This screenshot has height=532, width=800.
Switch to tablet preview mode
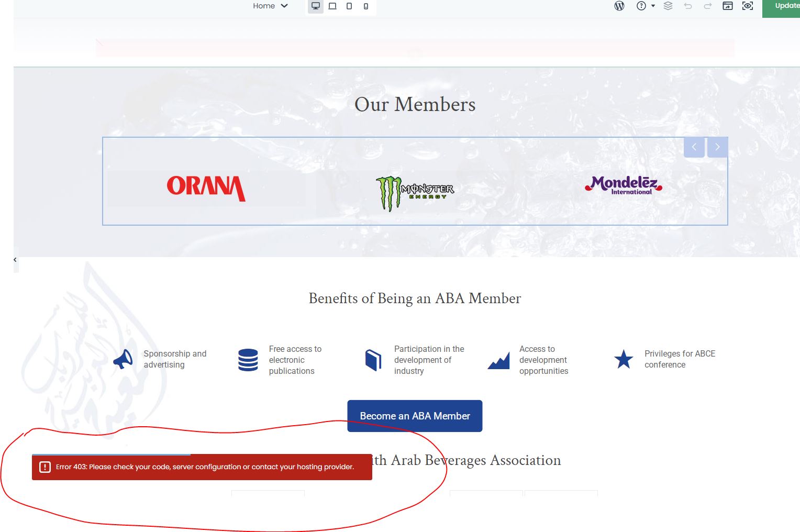(x=349, y=6)
